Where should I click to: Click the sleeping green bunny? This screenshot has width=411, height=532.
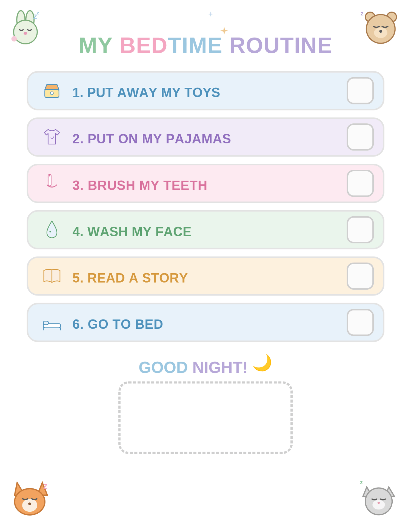coord(25,28)
